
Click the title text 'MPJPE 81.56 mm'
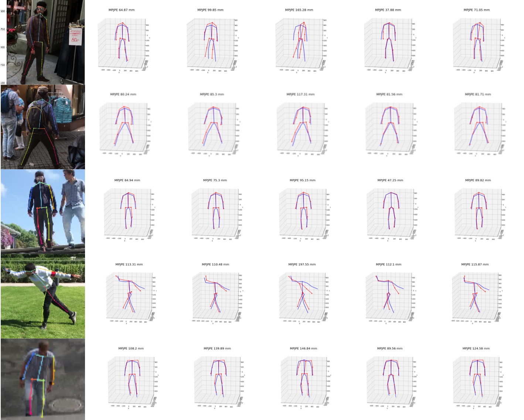[389, 94]
